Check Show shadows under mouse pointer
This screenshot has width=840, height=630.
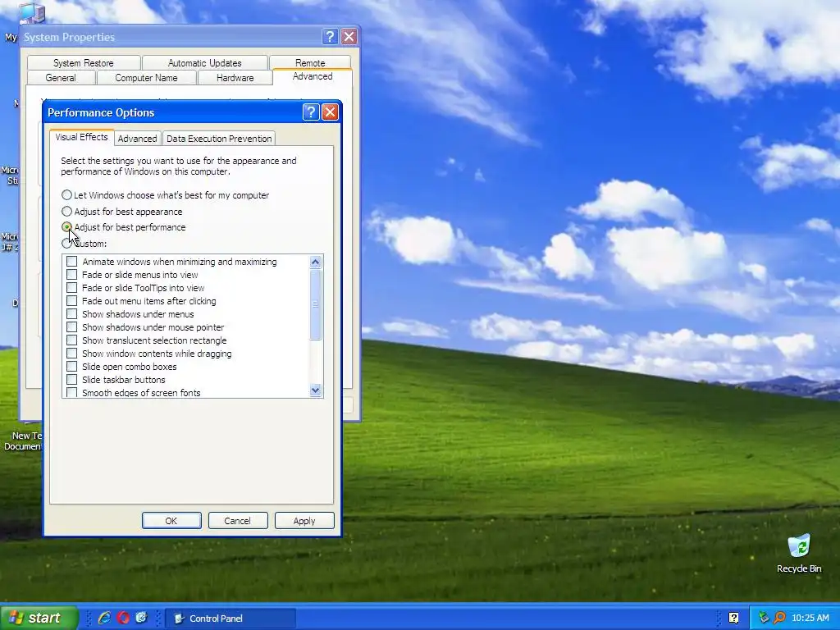click(x=72, y=327)
